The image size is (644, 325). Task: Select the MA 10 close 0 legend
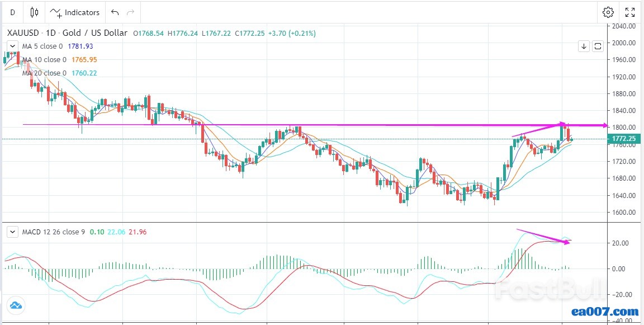pos(44,60)
